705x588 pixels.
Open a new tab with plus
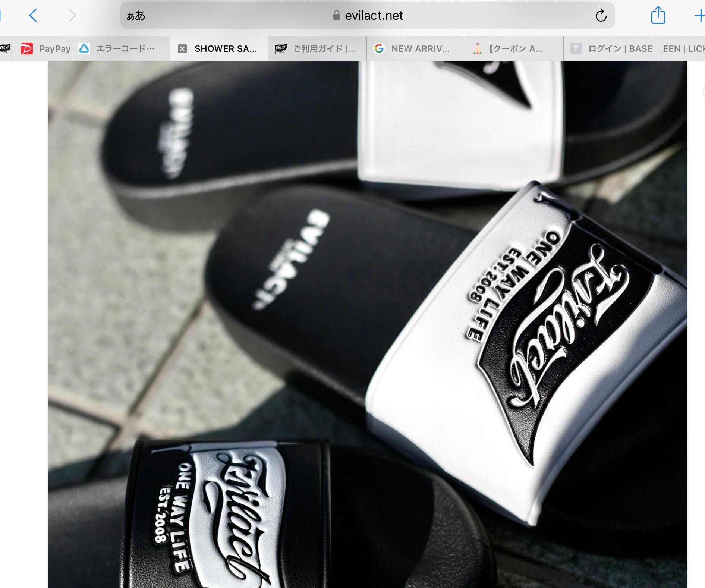pyautogui.click(x=699, y=16)
